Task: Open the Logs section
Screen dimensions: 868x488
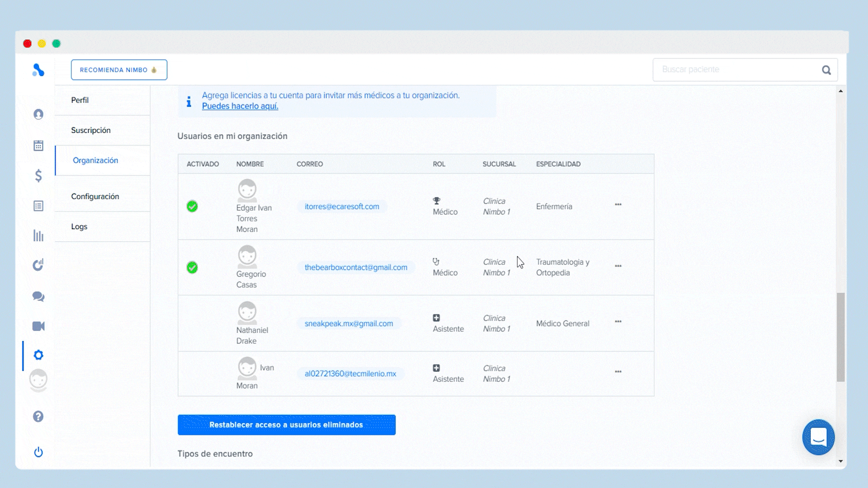Action: (x=79, y=226)
